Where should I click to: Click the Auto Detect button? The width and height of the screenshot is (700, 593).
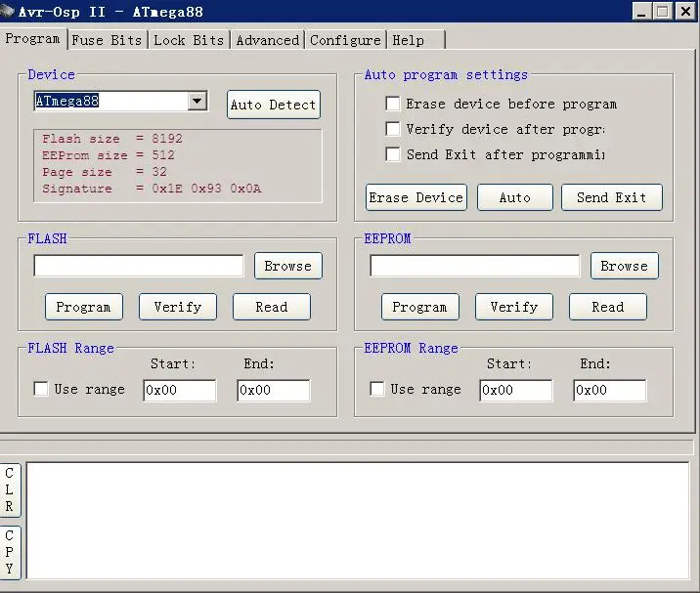pos(273,105)
